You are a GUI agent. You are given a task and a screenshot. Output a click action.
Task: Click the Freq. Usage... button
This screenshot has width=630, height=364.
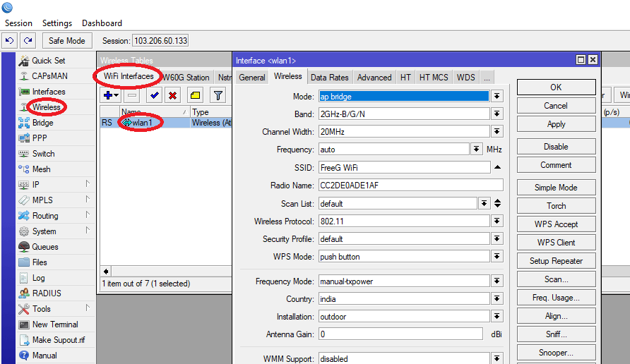click(556, 298)
